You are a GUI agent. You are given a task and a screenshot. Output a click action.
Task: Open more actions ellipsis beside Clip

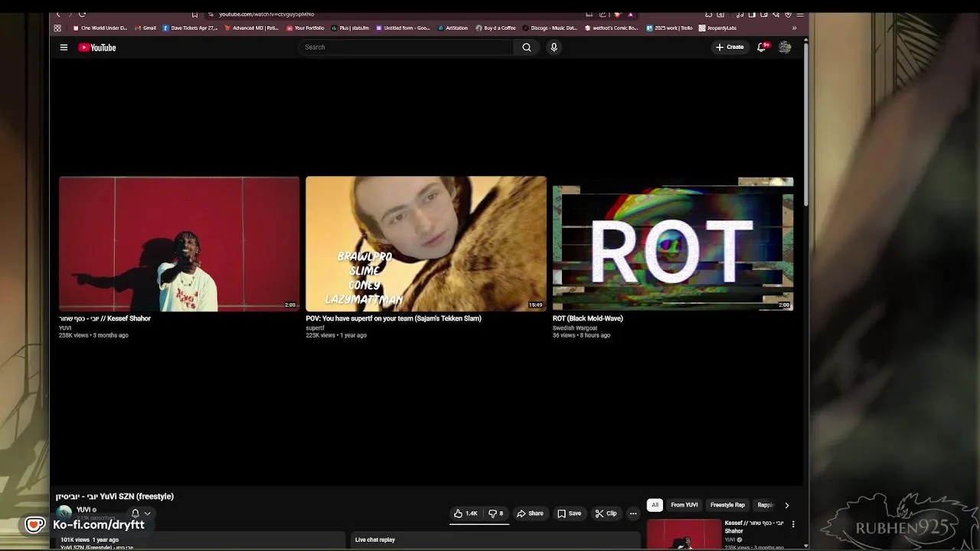[633, 514]
